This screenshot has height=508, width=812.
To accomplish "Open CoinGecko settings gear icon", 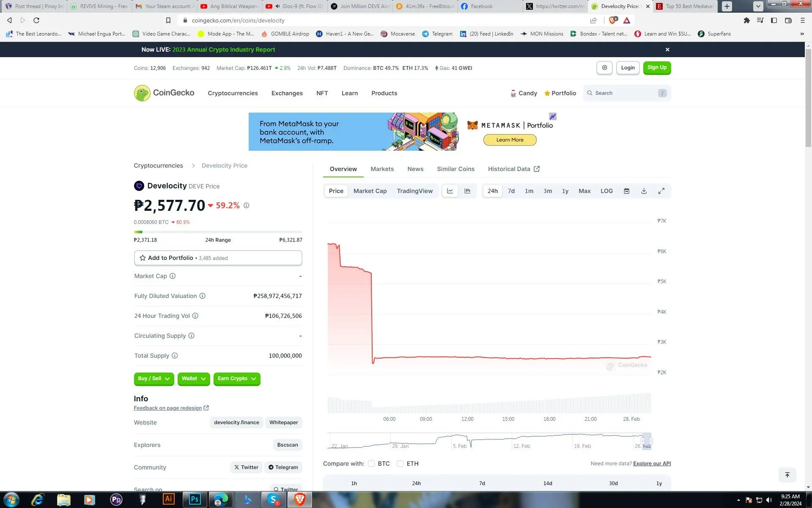I will click(604, 68).
